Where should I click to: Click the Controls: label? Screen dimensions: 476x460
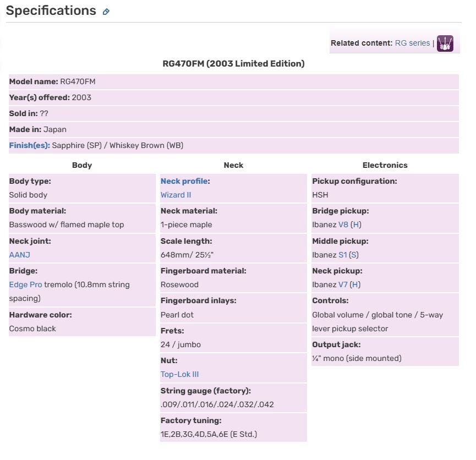(x=330, y=300)
